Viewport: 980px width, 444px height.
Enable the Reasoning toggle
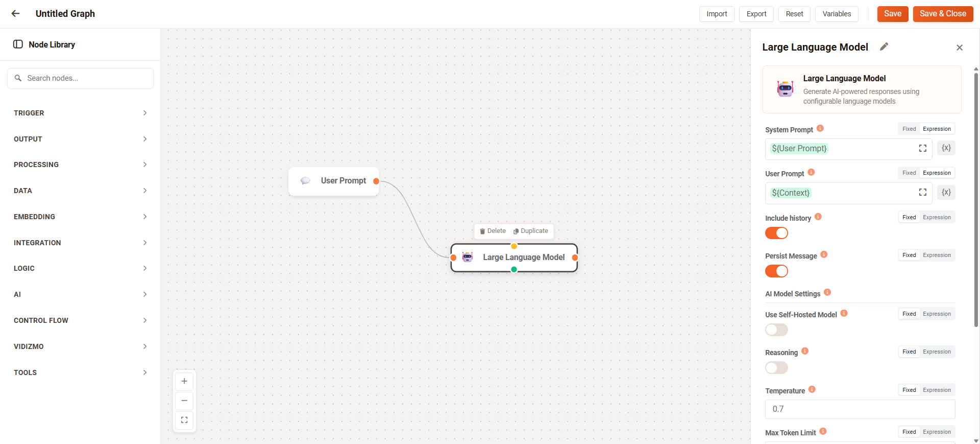coord(776,367)
